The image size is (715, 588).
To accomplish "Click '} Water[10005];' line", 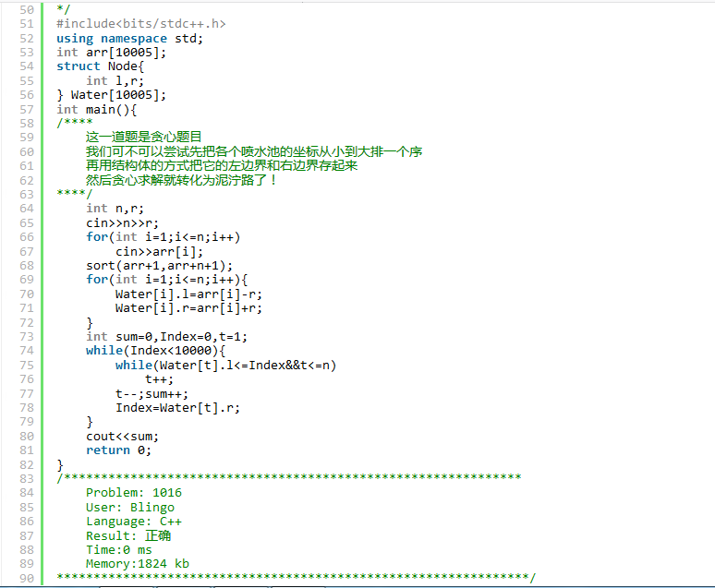I will [111, 95].
